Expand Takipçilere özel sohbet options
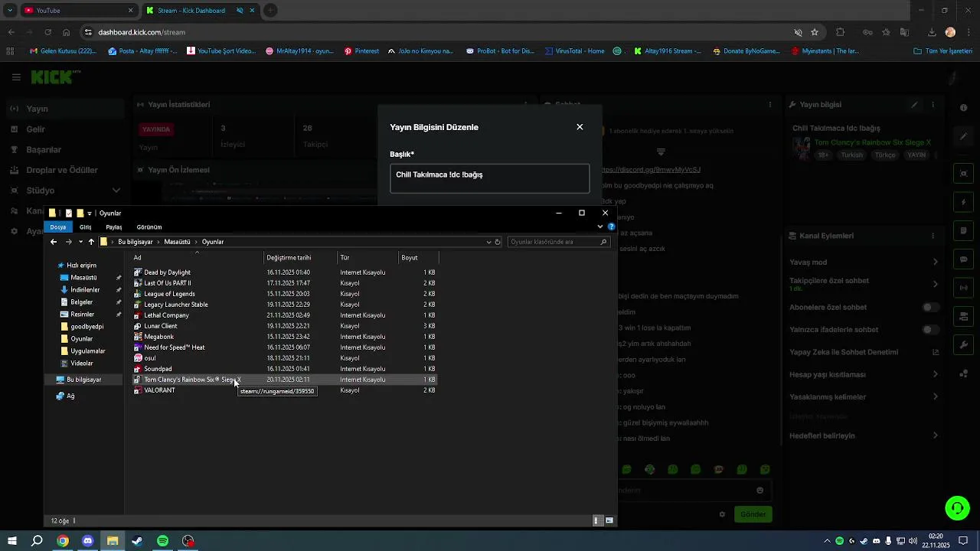This screenshot has width=980, height=551. (x=935, y=284)
